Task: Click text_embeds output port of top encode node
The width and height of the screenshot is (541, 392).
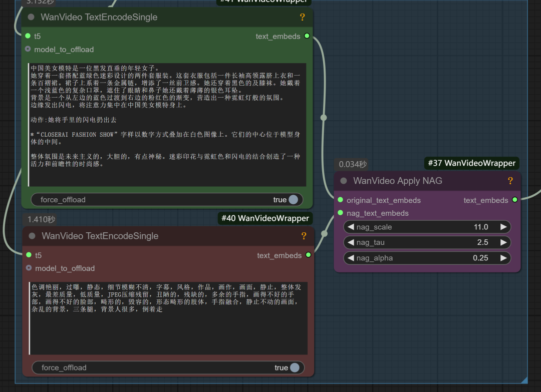Action: click(x=307, y=36)
